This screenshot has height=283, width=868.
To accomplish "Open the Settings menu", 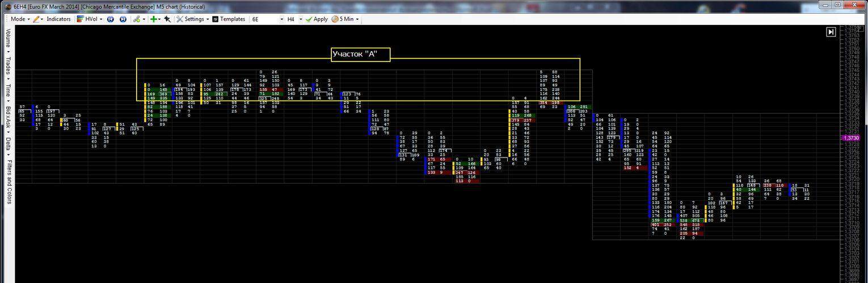I will [x=193, y=19].
